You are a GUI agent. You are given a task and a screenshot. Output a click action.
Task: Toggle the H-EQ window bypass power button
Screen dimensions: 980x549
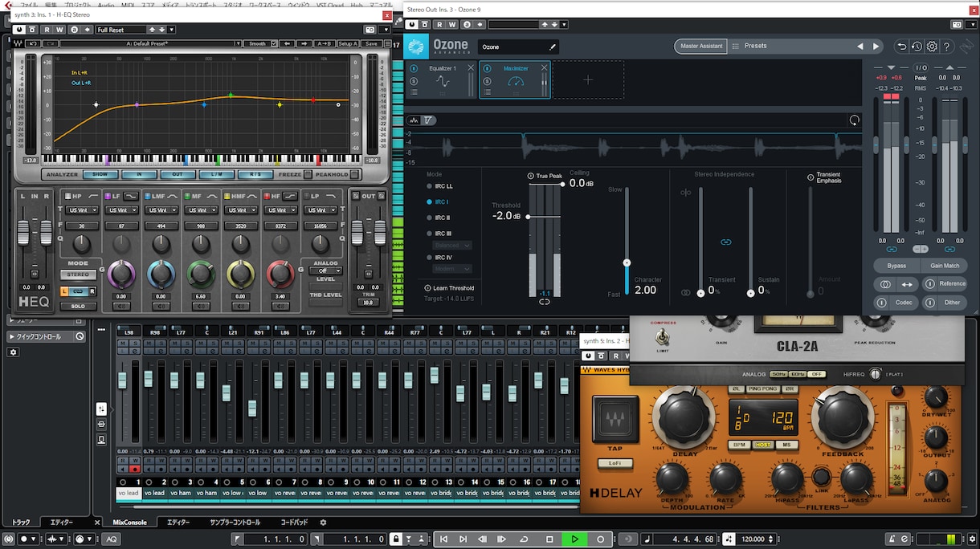19,30
